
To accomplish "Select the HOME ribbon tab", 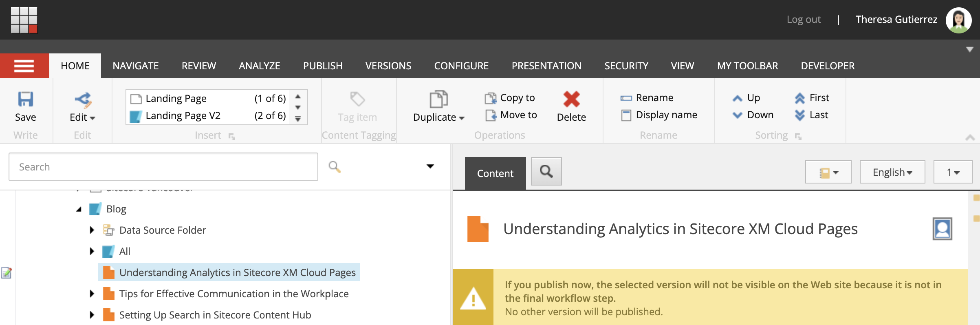I will (x=75, y=66).
